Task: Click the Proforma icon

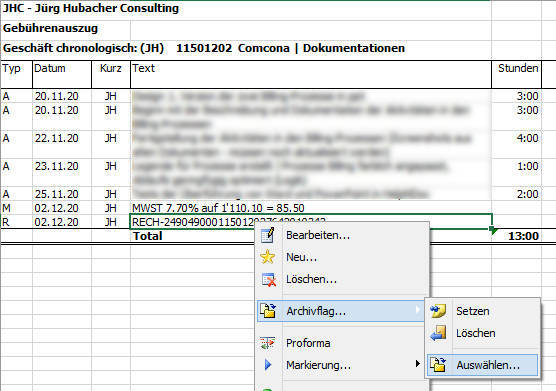Action: coord(268,343)
